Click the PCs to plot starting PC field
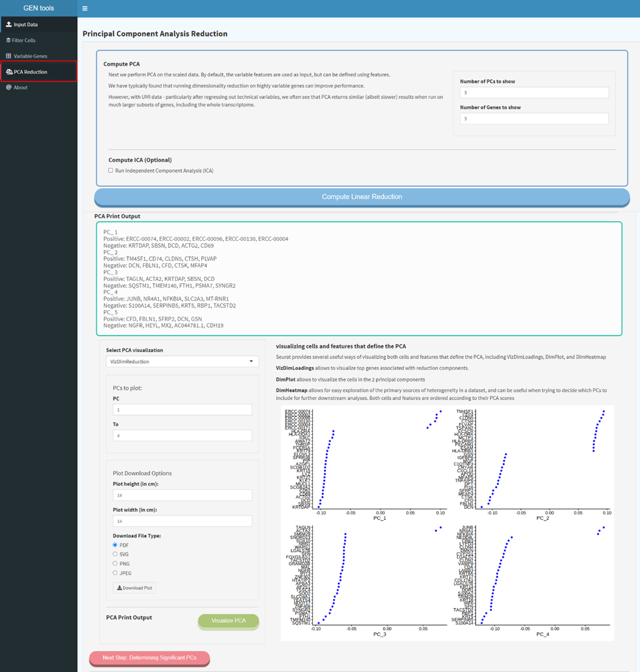This screenshot has width=640, height=672. (x=182, y=409)
